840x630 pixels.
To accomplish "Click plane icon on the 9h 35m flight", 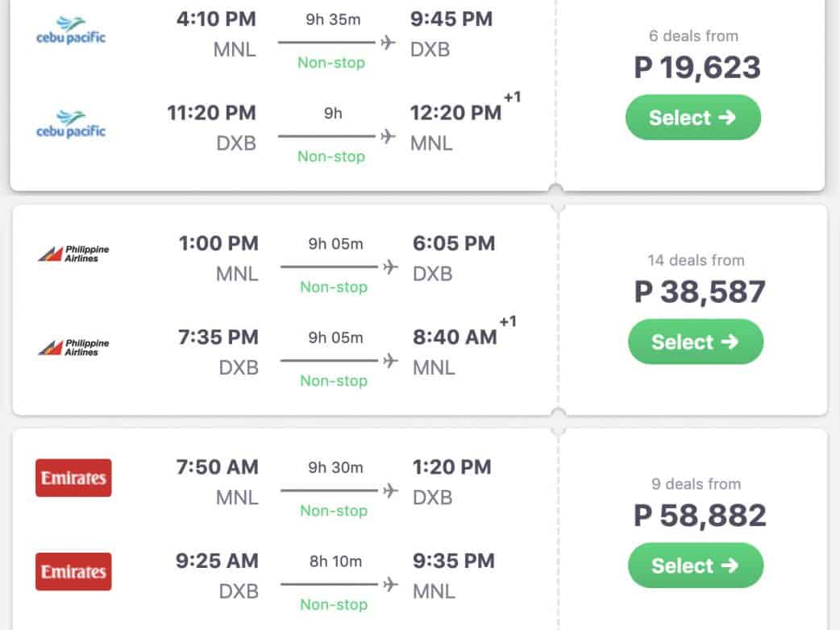I will [x=389, y=42].
